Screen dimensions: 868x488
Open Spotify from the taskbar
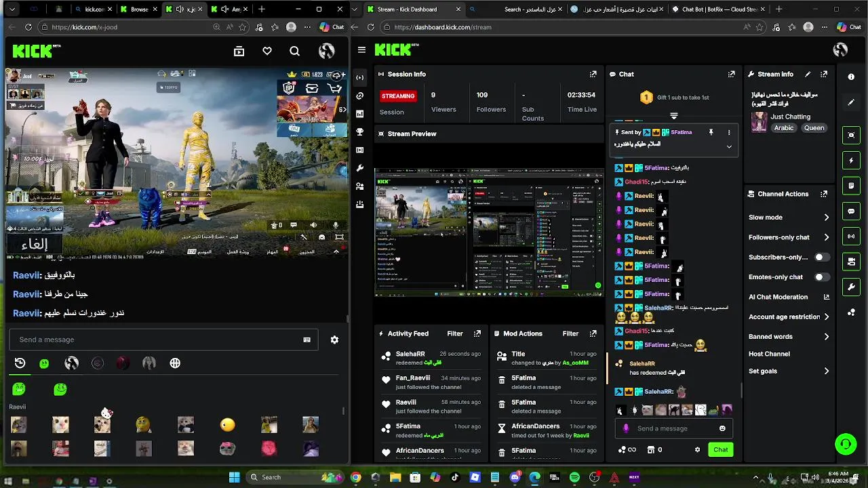574,478
